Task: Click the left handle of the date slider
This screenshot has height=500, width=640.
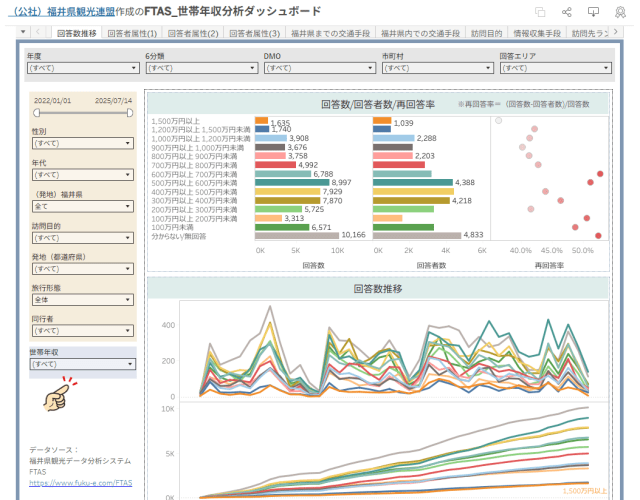Action: [35, 113]
